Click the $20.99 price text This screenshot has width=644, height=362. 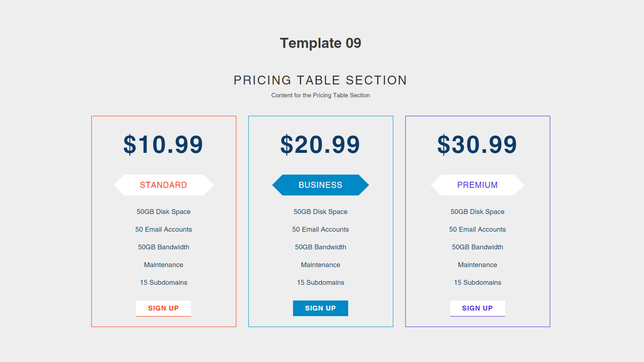click(320, 145)
